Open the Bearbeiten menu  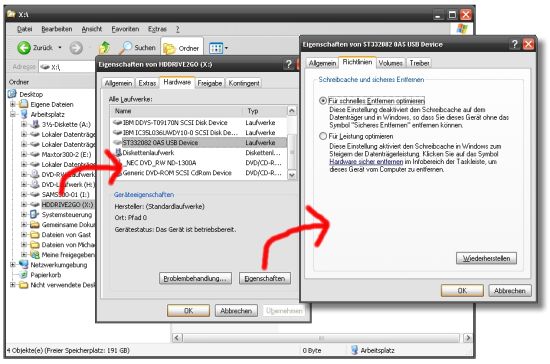(x=56, y=29)
